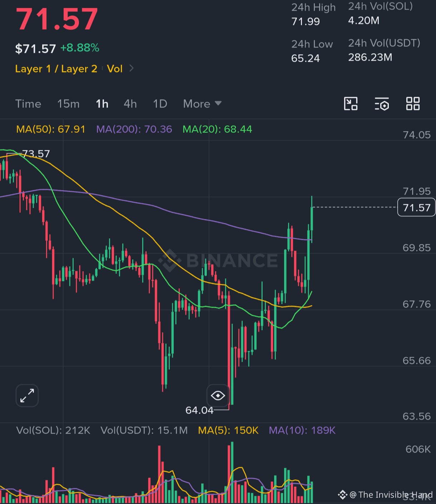Viewport: 436px width, 504px height.
Task: Click the 69.85 price axis label
Action: (x=417, y=248)
